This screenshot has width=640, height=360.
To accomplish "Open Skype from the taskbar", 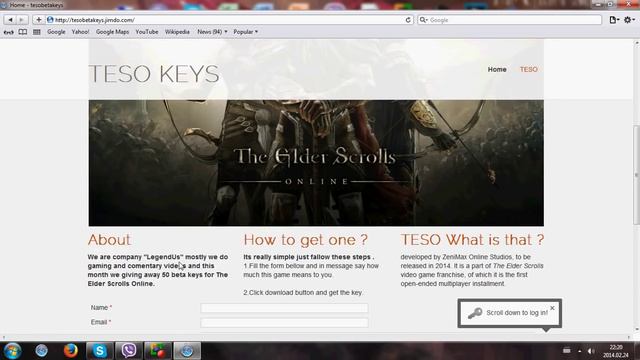I will [100, 351].
